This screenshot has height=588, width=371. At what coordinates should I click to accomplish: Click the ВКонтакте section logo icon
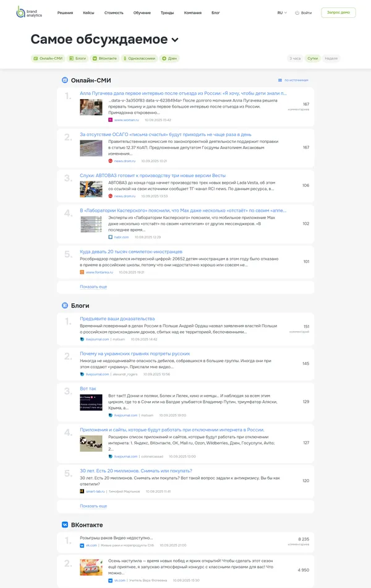coord(65,524)
